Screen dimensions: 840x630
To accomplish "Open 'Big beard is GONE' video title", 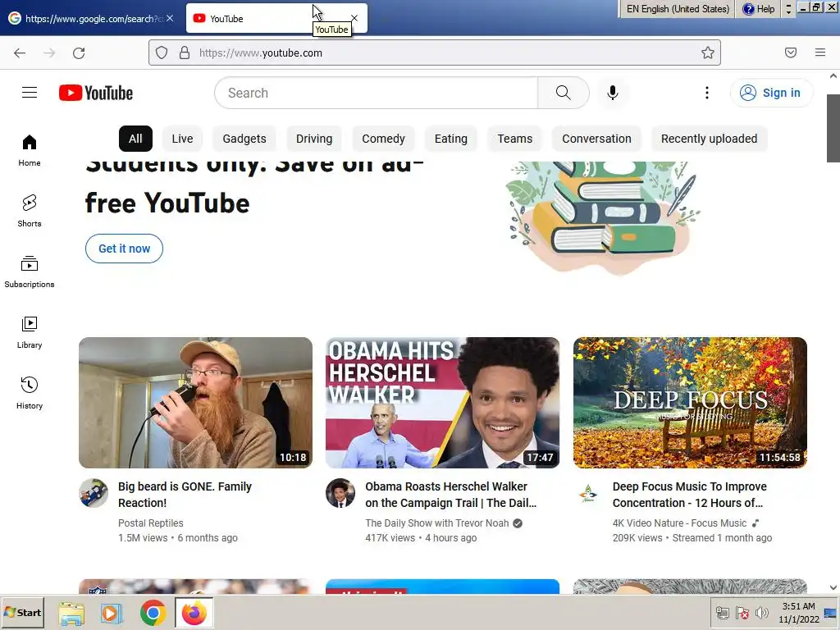I will click(x=185, y=495).
